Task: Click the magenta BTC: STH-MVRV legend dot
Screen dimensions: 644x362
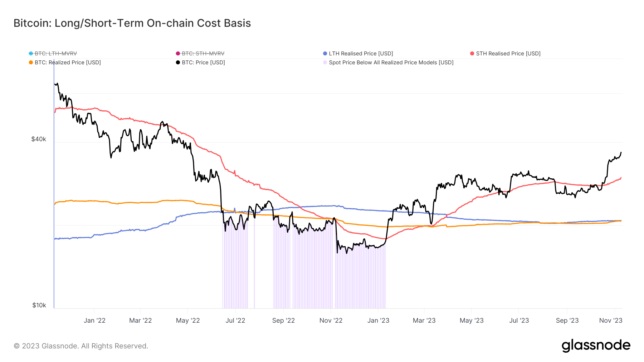Action: pos(178,54)
